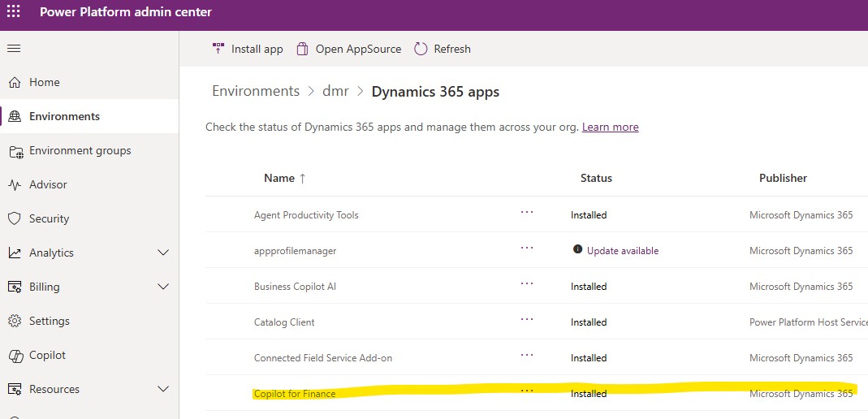Open more options for Connected Field Service Add-on
The height and width of the screenshot is (419, 868).
tap(527, 355)
